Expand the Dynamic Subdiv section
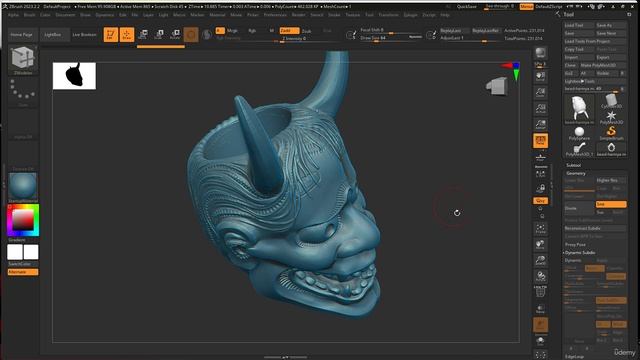Screen dimensions: 640x360 pyautogui.click(x=580, y=253)
